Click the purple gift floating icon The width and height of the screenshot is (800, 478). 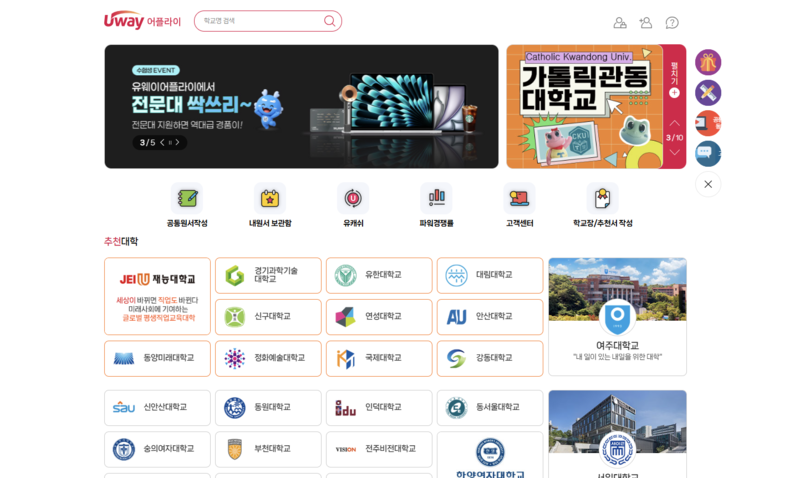click(x=708, y=62)
